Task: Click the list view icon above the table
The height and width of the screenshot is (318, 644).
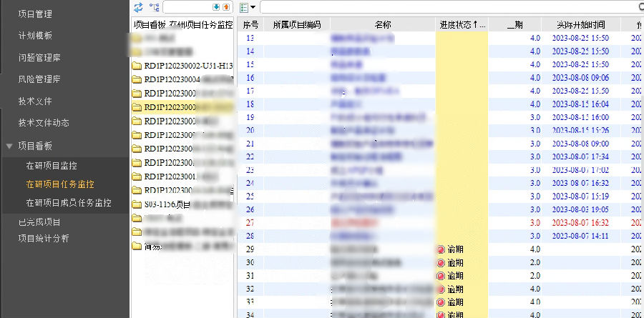Action: [244, 7]
